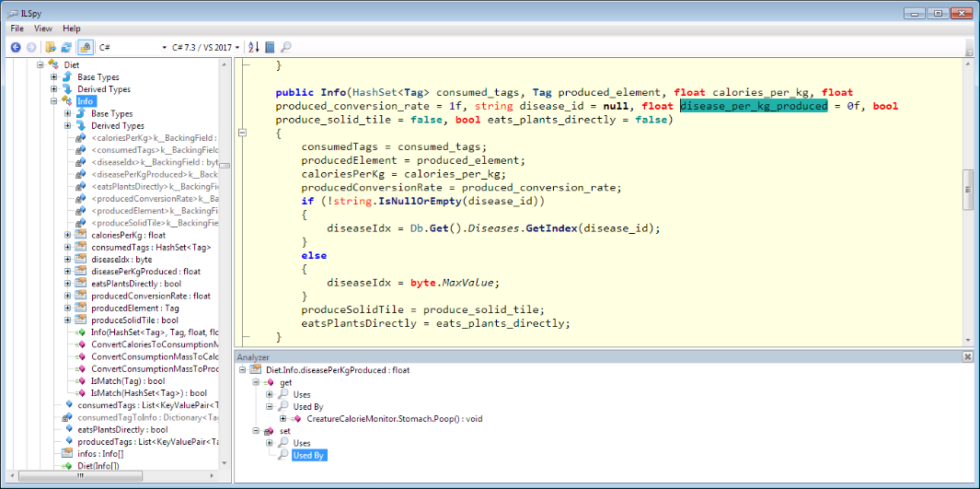This screenshot has height=489, width=980.
Task: Toggle show internal types and members
Action: (85, 47)
